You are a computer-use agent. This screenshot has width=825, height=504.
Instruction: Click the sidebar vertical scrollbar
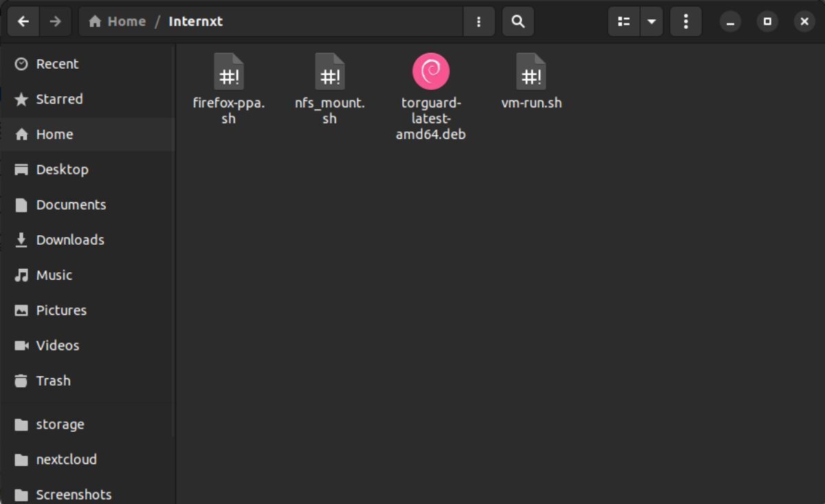[x=173, y=241]
